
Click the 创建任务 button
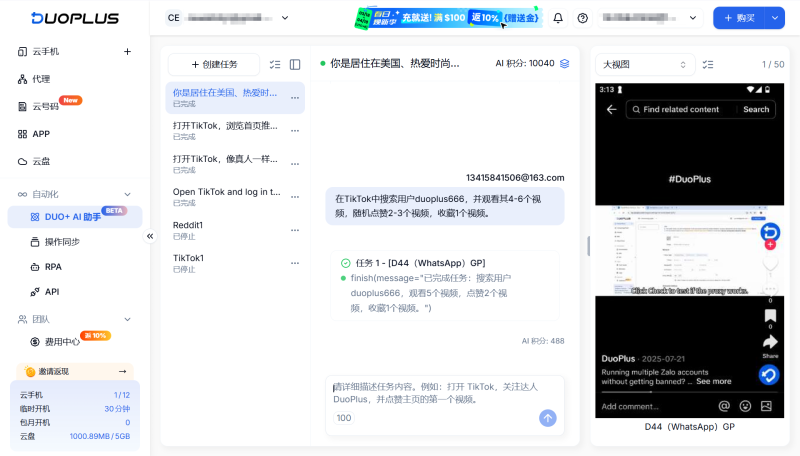[x=214, y=64]
